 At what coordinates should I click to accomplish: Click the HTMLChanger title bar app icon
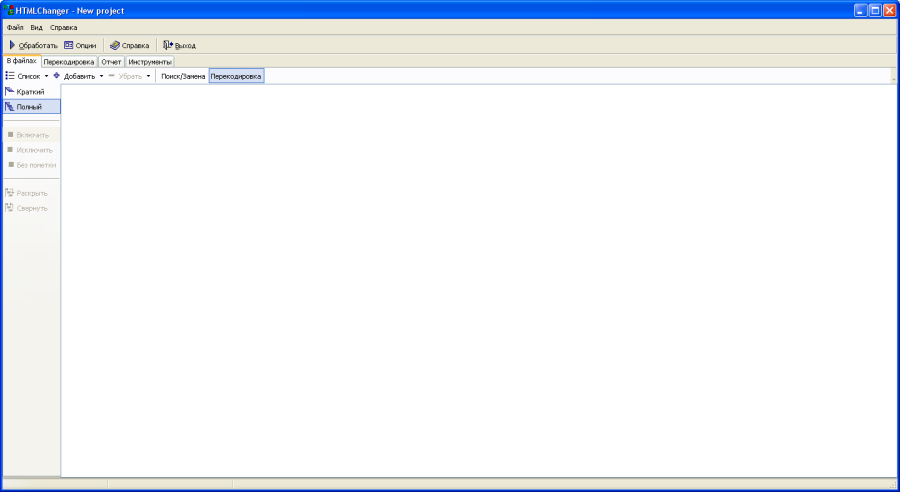coord(9,10)
